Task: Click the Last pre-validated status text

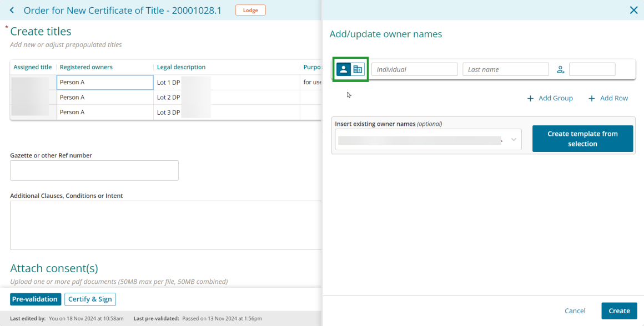Action: tap(198, 318)
